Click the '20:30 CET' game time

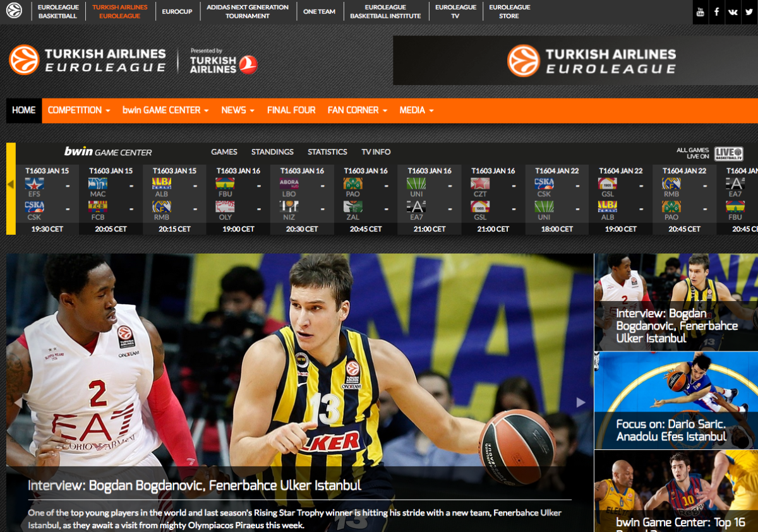pos(302,229)
